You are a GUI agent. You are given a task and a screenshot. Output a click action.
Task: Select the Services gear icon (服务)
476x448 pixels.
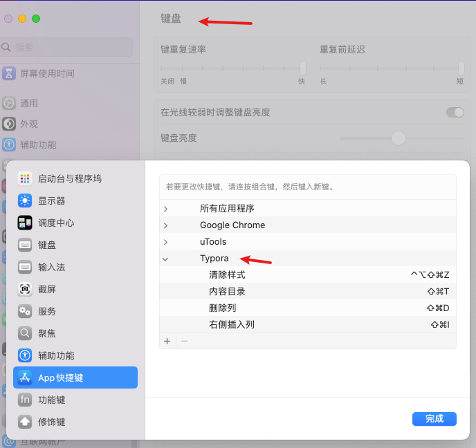(25, 311)
